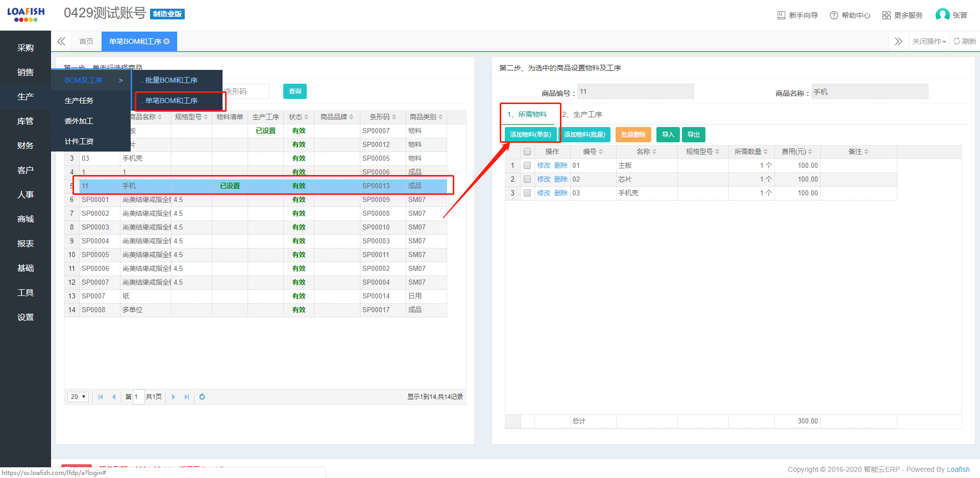Expand the BOM及工序 submenu
Screen dimensions: 980x478
(91, 80)
